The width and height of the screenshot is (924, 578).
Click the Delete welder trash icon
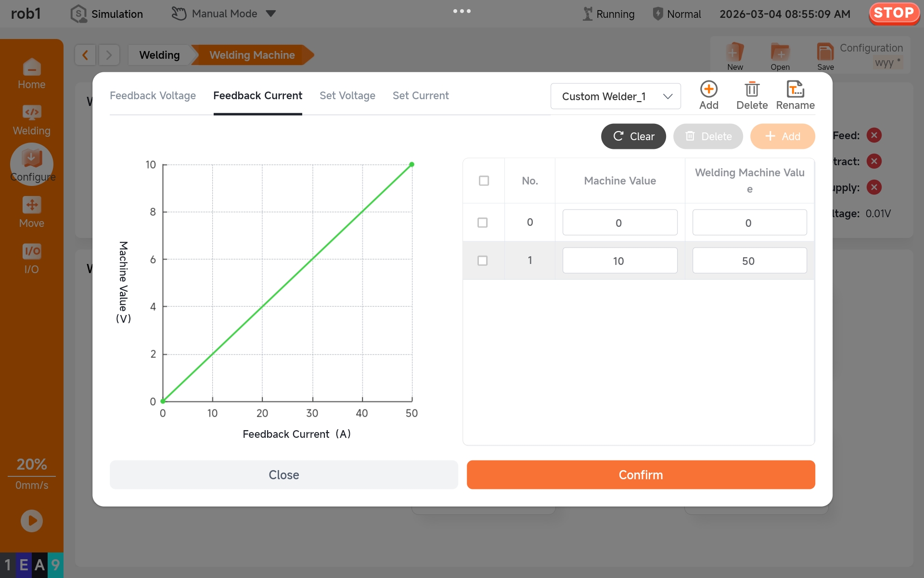point(752,90)
